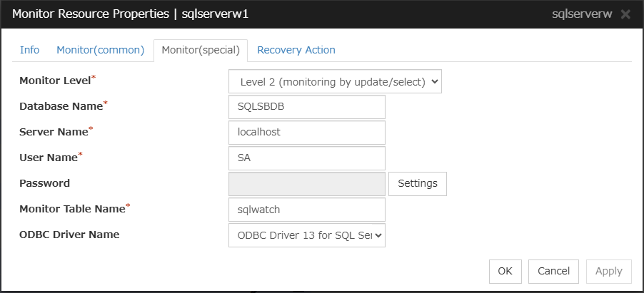Go to the Recovery Action tab
The height and width of the screenshot is (293, 644).
click(296, 50)
